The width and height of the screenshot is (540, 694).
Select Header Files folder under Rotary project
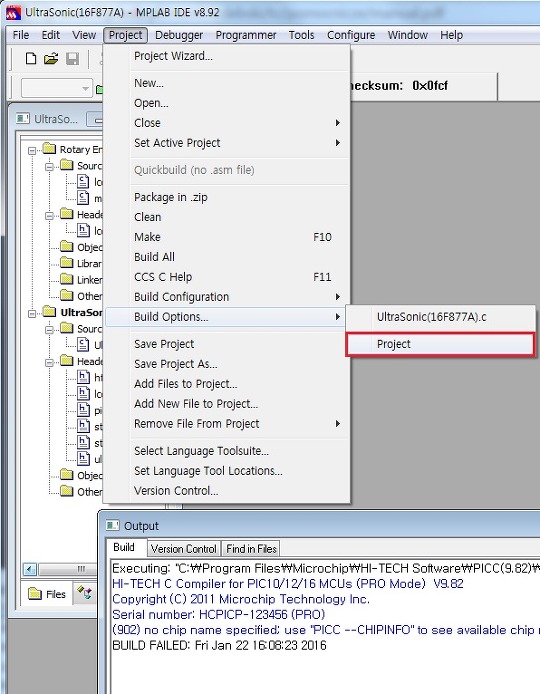pyautogui.click(x=81, y=215)
